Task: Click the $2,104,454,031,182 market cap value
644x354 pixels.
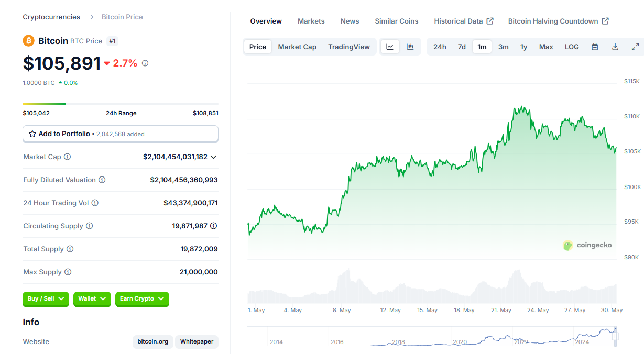Action: 175,157
